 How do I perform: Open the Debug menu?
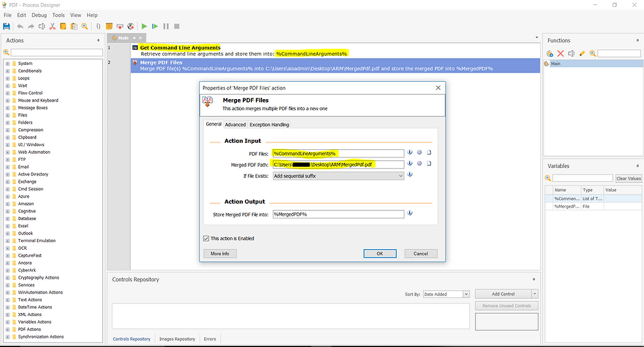(39, 15)
